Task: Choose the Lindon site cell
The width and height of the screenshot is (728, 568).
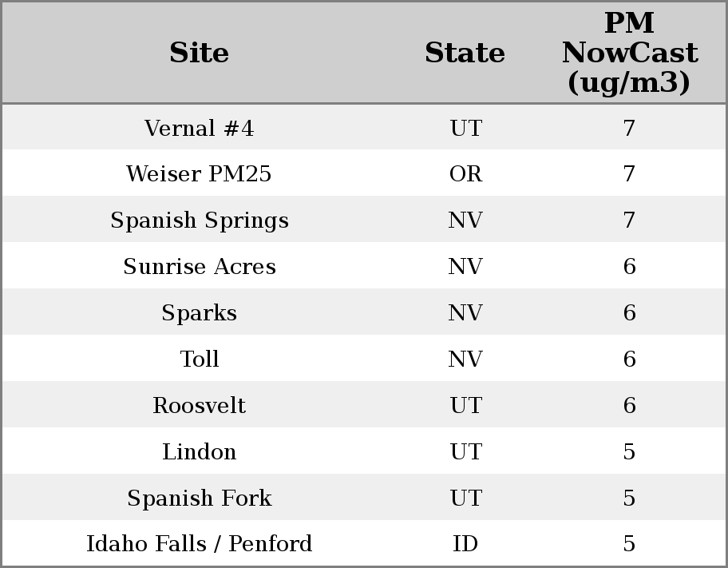Action: 199,452
